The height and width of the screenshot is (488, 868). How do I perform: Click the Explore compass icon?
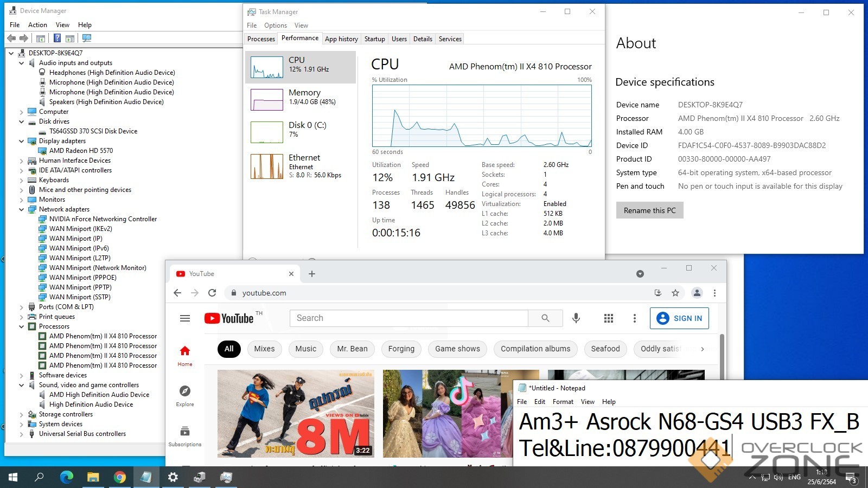pos(185,391)
